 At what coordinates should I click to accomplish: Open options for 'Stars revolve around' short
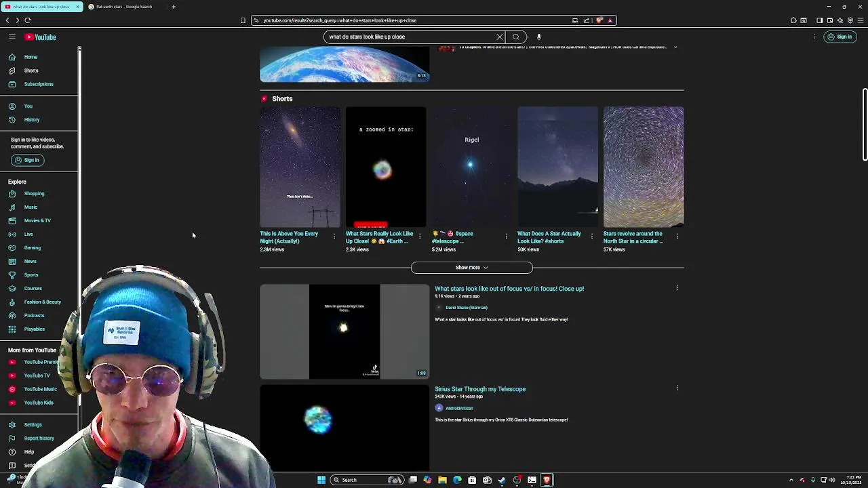tap(677, 237)
